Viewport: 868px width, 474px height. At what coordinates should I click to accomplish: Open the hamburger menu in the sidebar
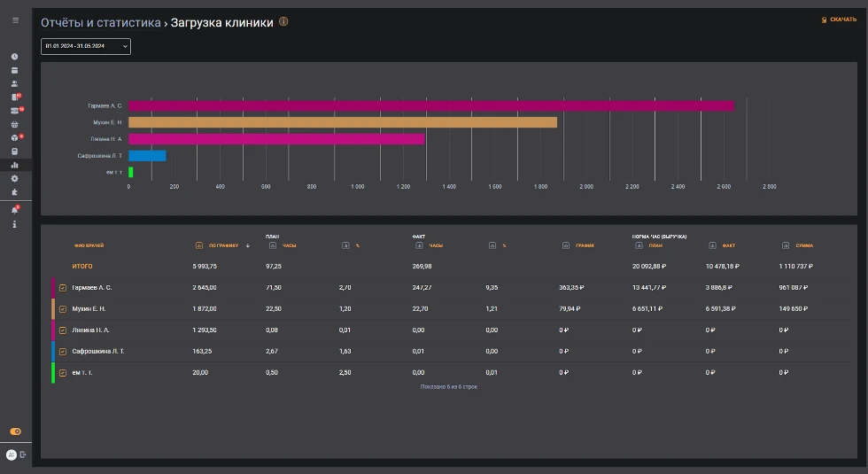[15, 19]
